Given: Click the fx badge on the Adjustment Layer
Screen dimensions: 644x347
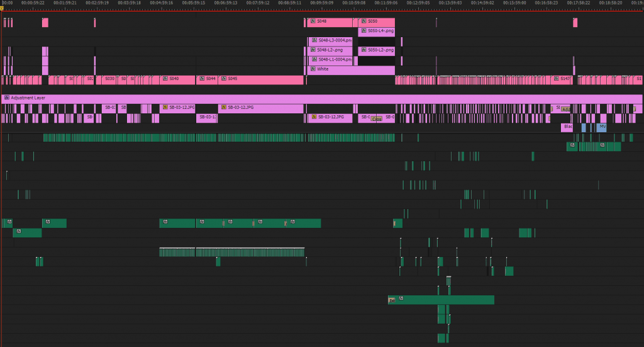Looking at the screenshot, I should pyautogui.click(x=7, y=98).
